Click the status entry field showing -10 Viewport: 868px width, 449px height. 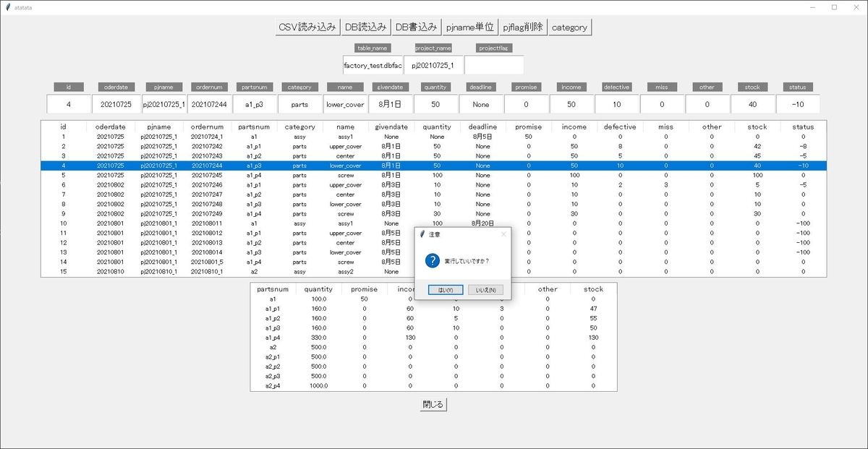[798, 104]
